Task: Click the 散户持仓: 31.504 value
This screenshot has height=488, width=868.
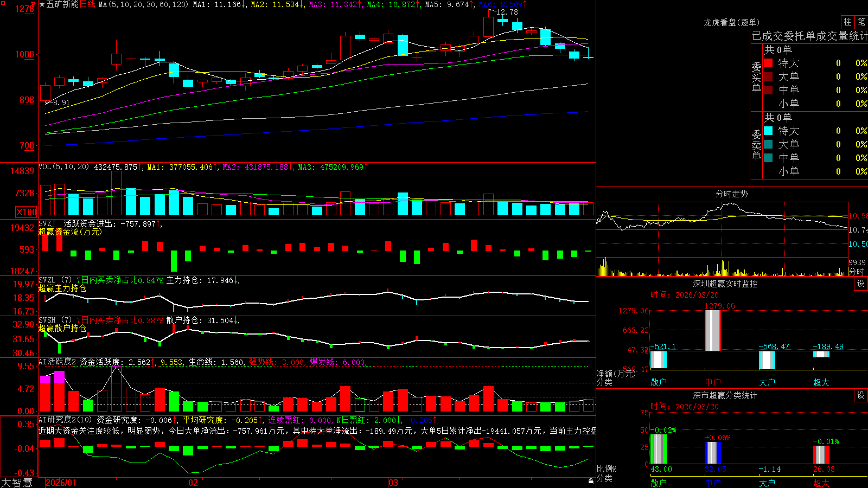Action: click(x=203, y=320)
